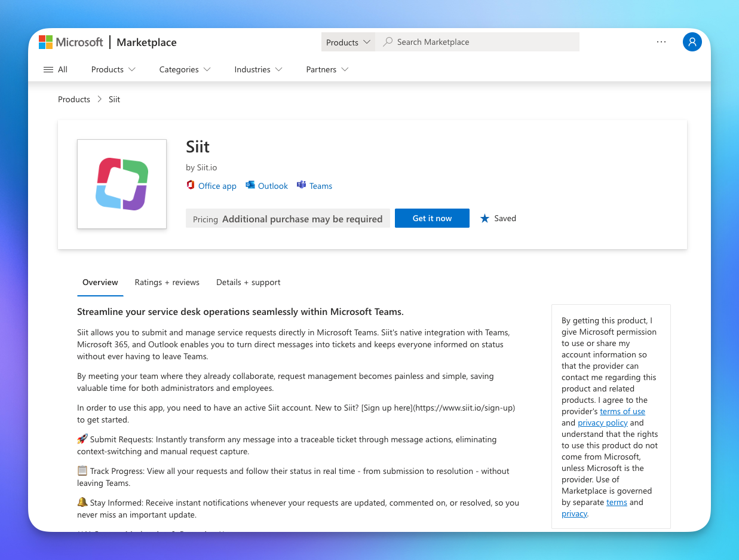Screen dimensions: 739x560
Task: Click the Siit app title heading
Action: pos(198,146)
